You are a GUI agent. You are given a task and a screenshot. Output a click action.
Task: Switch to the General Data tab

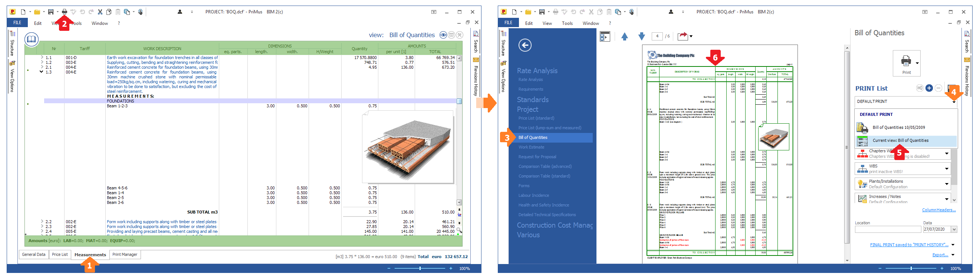33,254
